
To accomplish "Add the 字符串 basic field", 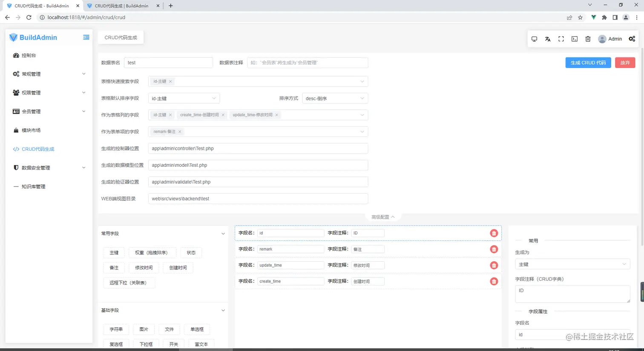I will click(x=116, y=329).
